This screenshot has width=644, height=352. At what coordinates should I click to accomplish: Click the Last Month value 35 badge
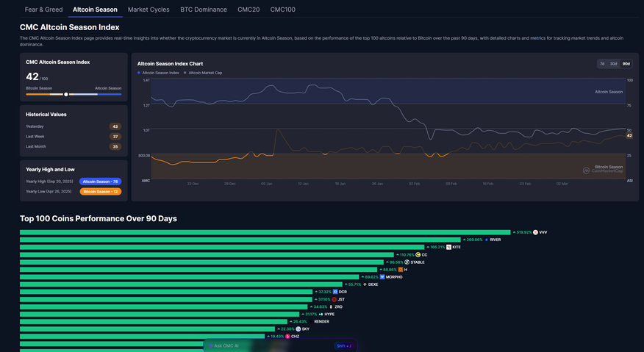point(115,147)
